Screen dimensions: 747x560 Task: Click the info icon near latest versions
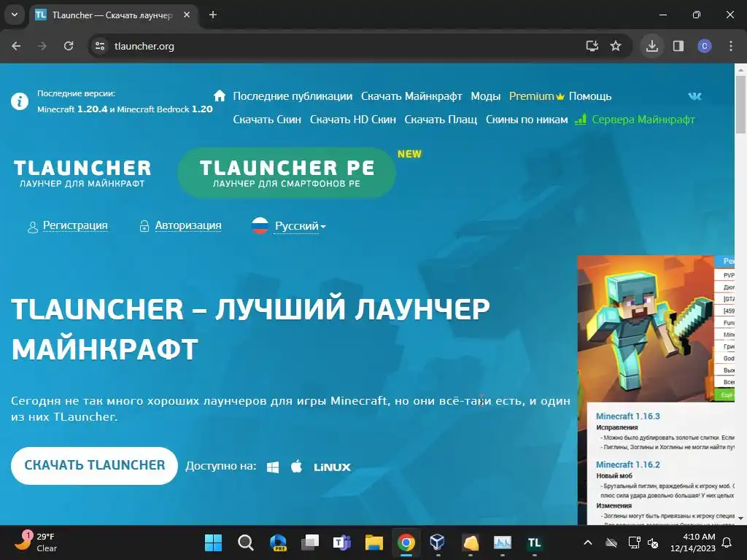(20, 101)
